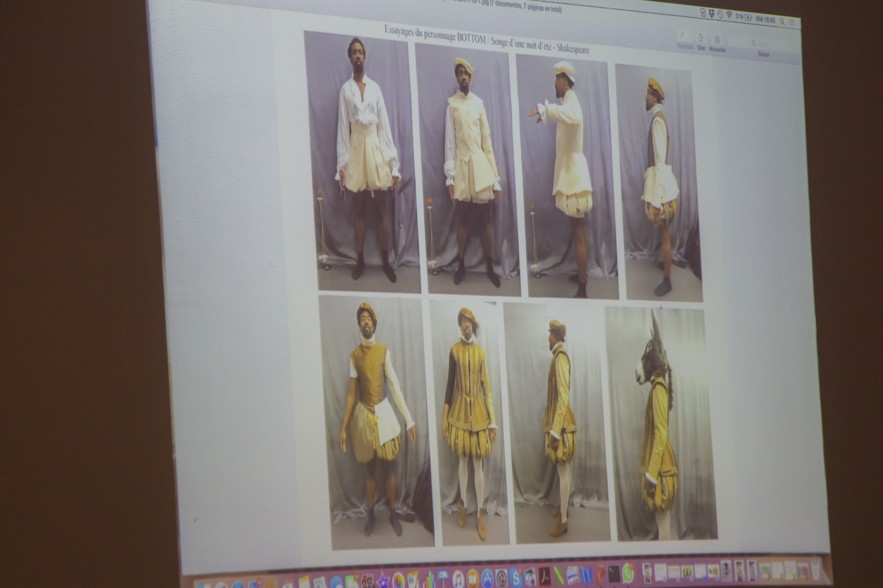
Task: Click the Mié 16:40 clock
Action: click(765, 20)
